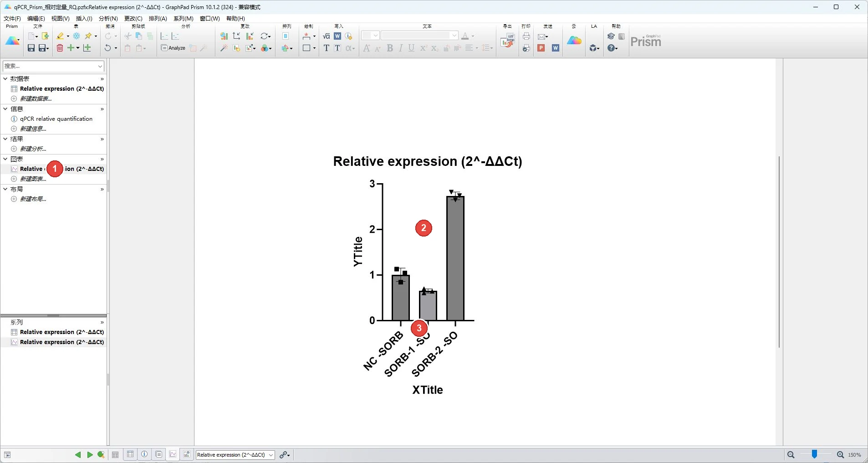
Task: Click the graduation cap learning icon
Action: [x=611, y=36]
